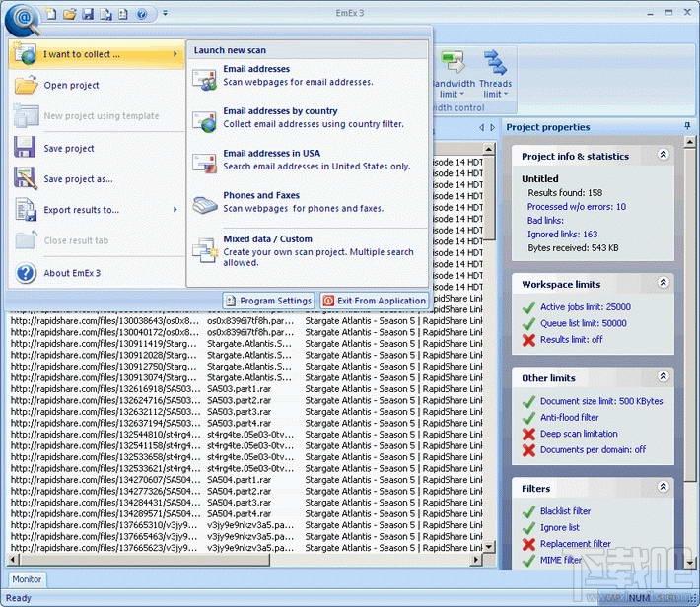Image resolution: width=700 pixels, height=607 pixels.
Task: Toggle the Anti-flood filter
Action: click(x=569, y=418)
